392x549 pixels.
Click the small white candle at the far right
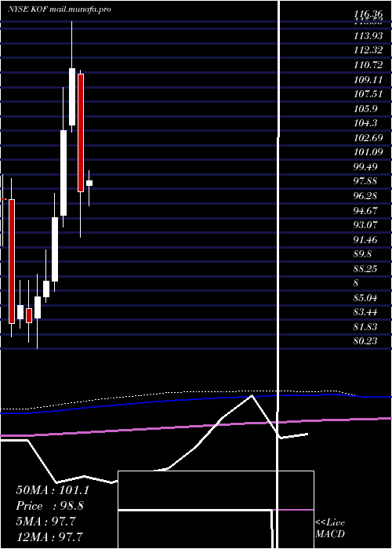[x=89, y=183]
